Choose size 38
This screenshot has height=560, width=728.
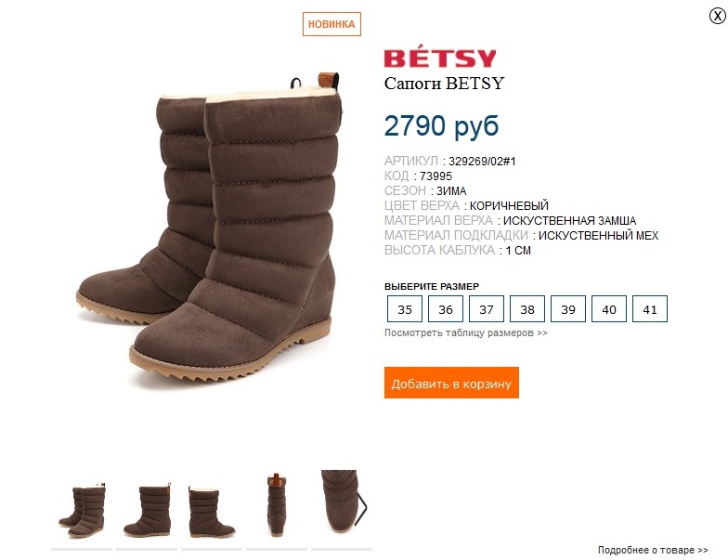tap(527, 308)
